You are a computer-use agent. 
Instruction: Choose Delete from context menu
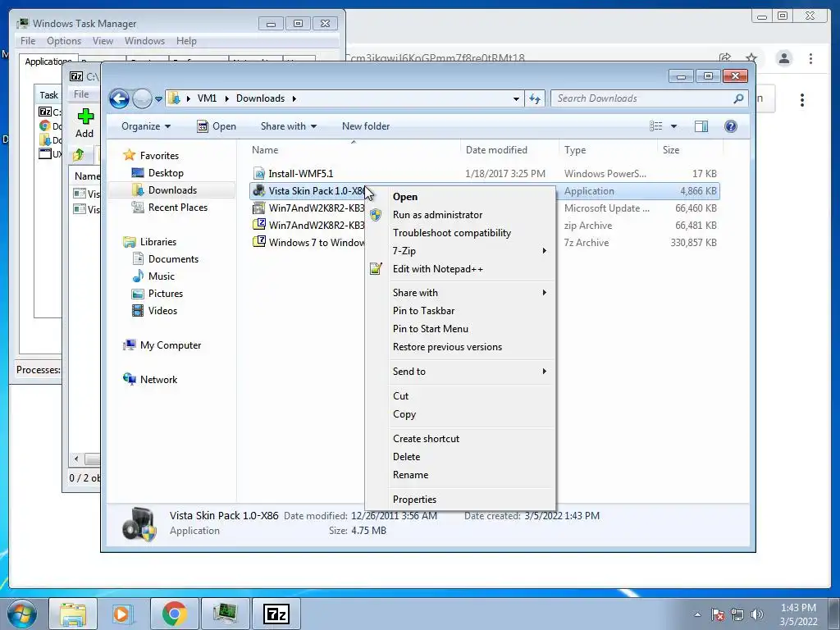coord(459,457)
